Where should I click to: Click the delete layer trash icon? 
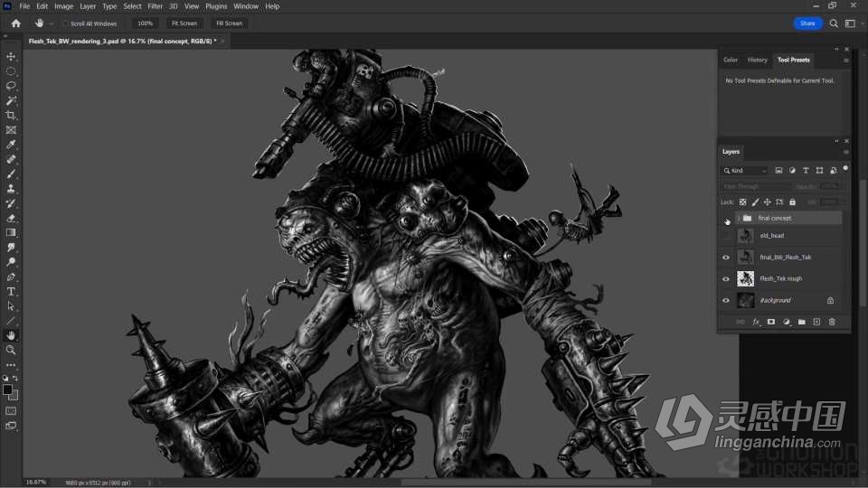coord(832,322)
